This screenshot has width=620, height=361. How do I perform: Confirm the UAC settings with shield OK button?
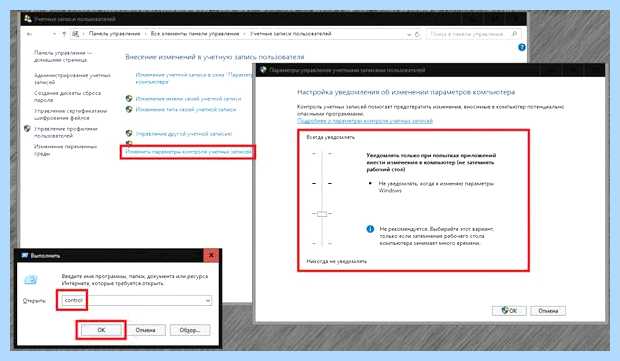pyautogui.click(x=509, y=311)
